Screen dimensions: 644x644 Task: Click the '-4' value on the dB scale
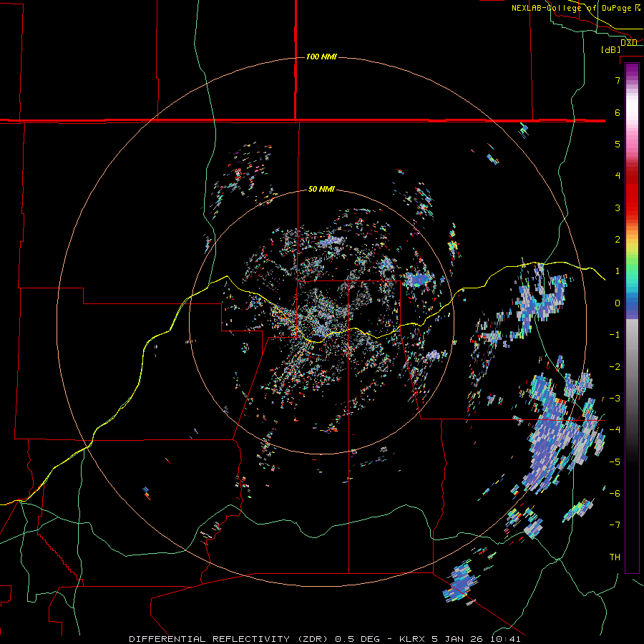(x=615, y=429)
